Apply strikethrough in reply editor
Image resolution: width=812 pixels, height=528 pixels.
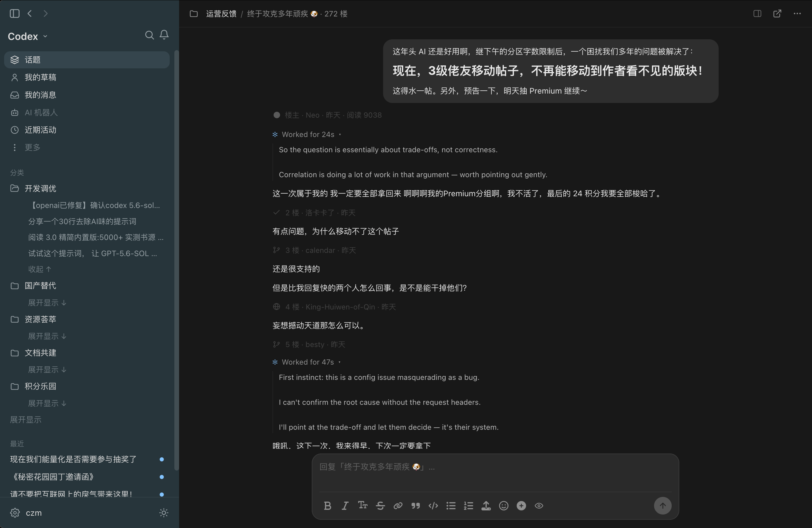[x=380, y=505]
